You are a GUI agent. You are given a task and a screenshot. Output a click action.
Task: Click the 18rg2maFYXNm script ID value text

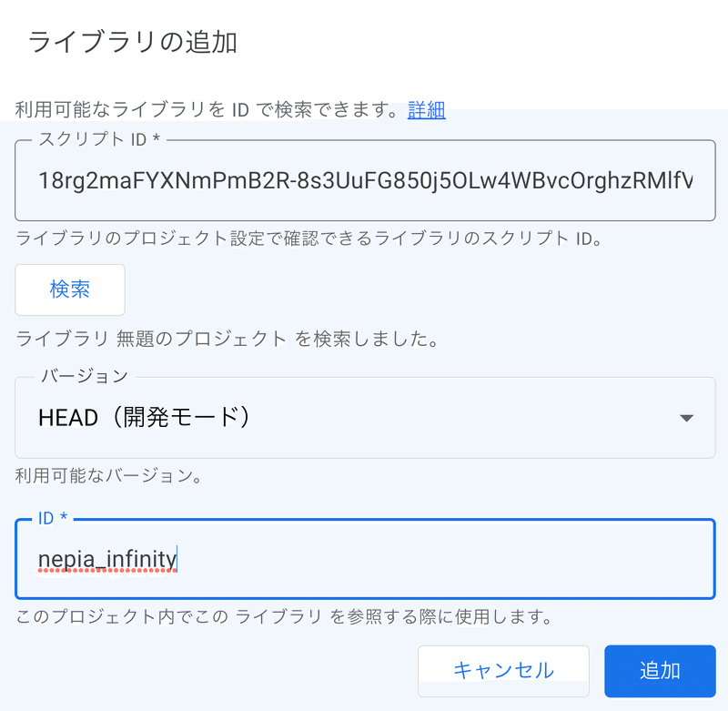(x=366, y=180)
